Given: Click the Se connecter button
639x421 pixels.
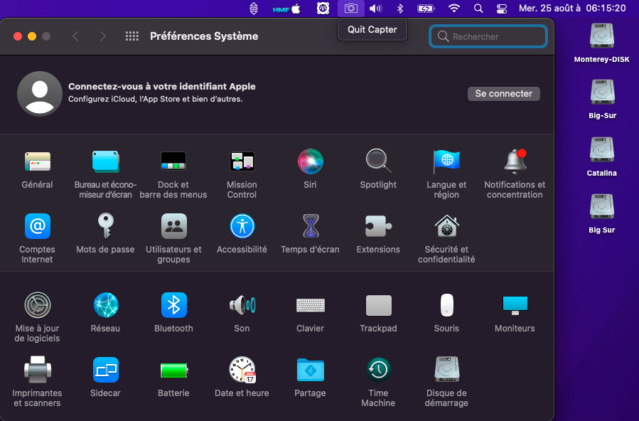Looking at the screenshot, I should pos(504,94).
